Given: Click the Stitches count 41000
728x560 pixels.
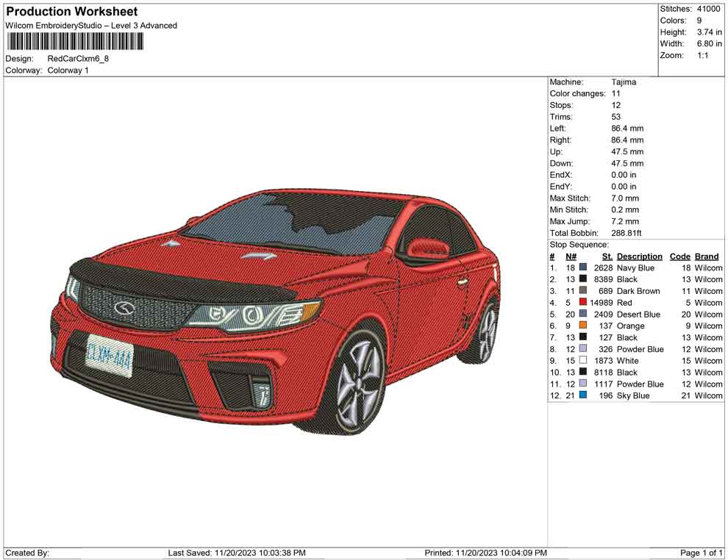Looking at the screenshot, I should (x=709, y=9).
